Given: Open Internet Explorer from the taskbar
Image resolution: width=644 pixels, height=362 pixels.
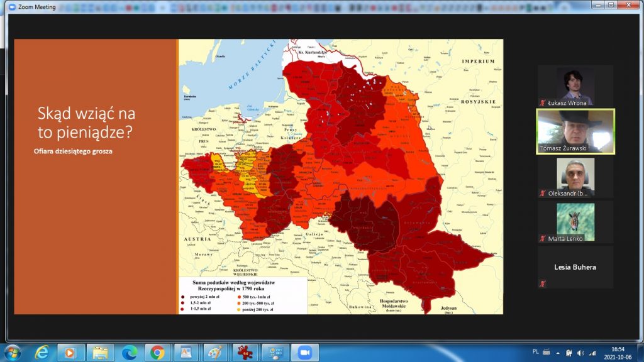Looking at the screenshot, I should click(x=42, y=352).
